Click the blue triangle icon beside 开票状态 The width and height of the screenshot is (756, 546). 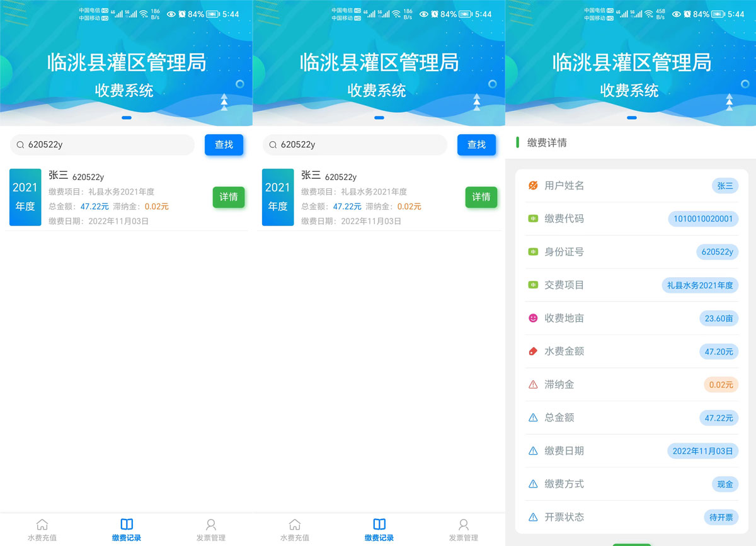tap(533, 517)
